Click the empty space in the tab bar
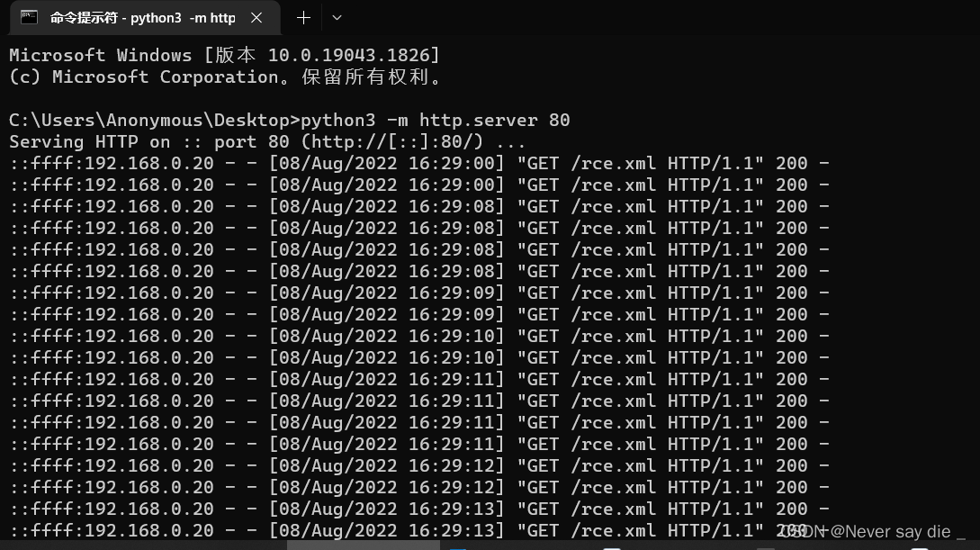Viewport: 980px width, 550px height. click(x=630, y=17)
